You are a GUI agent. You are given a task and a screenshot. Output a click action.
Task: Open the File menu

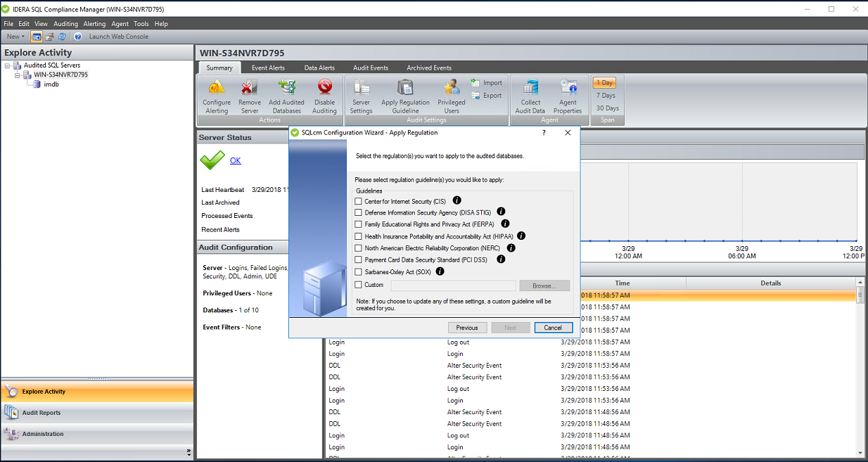pos(9,24)
